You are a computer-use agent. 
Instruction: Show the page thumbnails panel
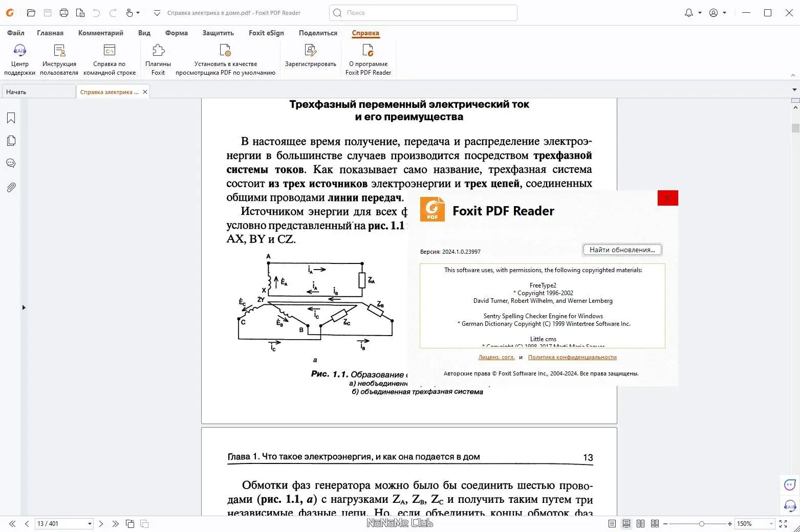[10, 140]
